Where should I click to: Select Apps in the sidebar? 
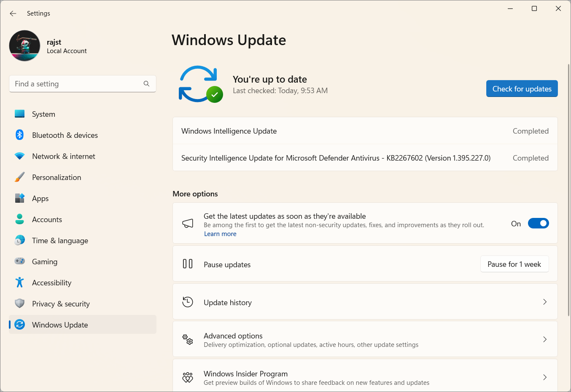40,198
